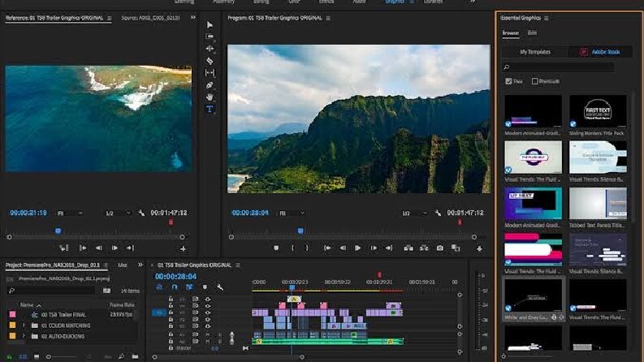644x362 pixels.
Task: Click Go to In in Program monitor
Action: [327, 248]
